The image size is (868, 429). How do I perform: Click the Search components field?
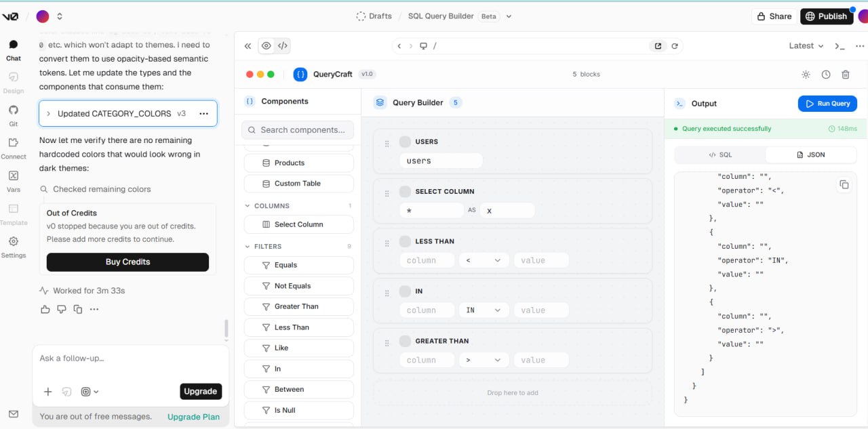coord(298,129)
